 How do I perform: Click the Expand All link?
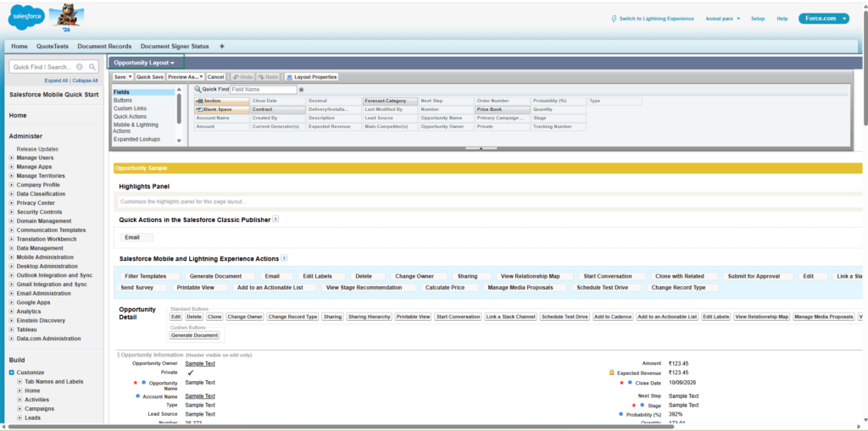coord(56,80)
